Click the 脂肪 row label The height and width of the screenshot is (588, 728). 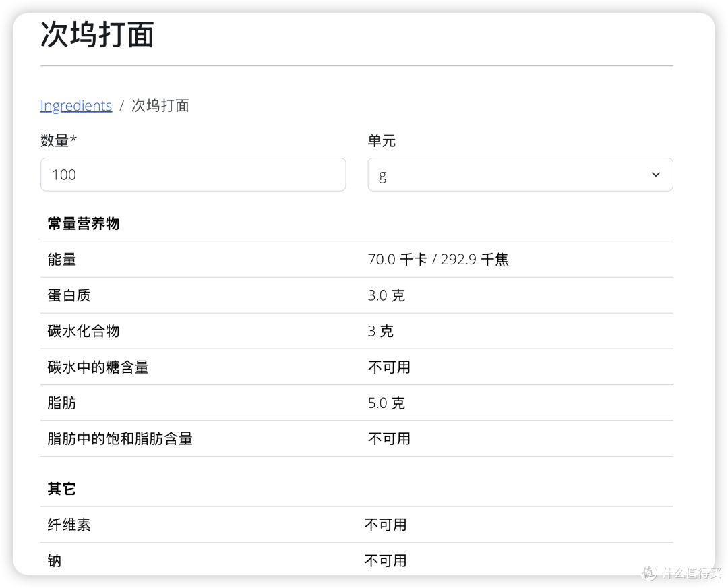tap(62, 403)
